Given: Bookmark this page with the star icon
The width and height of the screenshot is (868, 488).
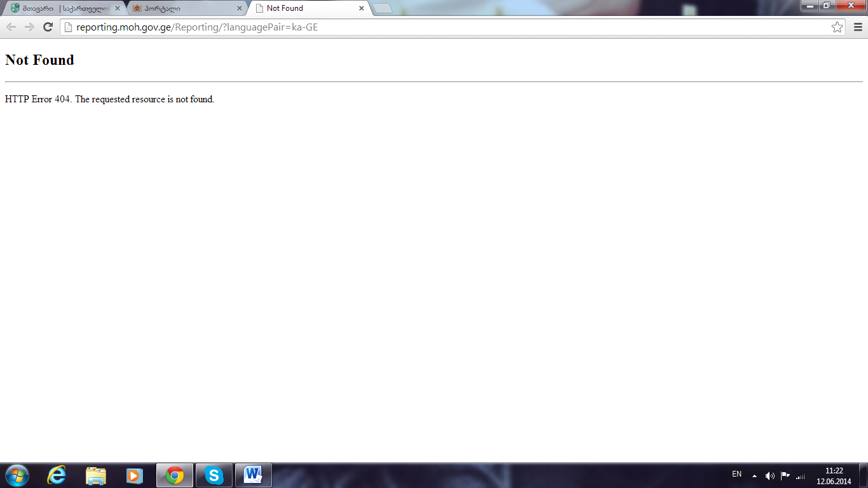Looking at the screenshot, I should (837, 27).
